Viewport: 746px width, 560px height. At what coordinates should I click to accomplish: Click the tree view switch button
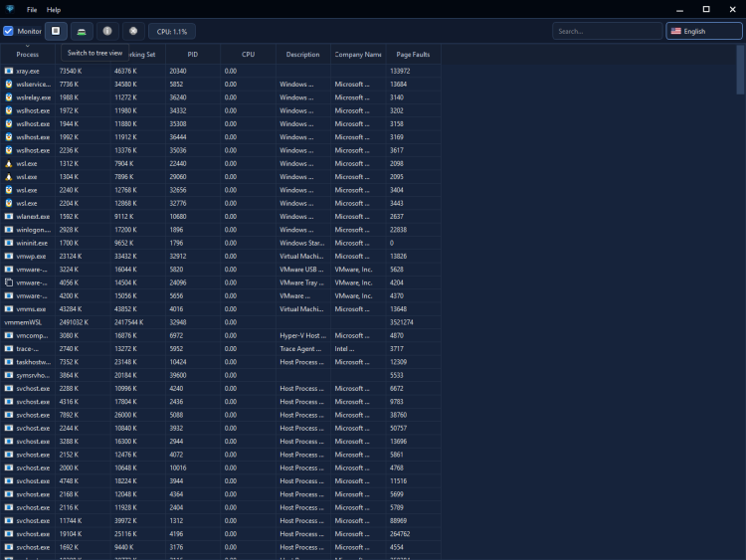point(56,32)
